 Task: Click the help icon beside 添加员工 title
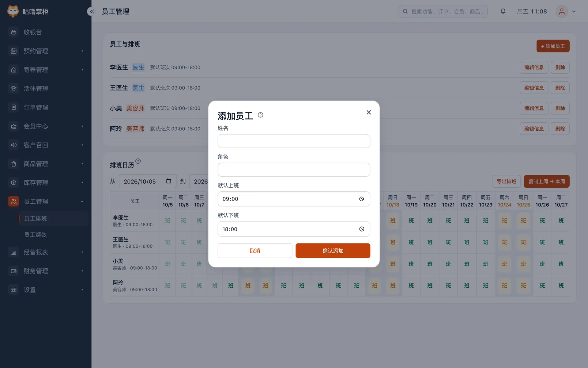point(261,115)
